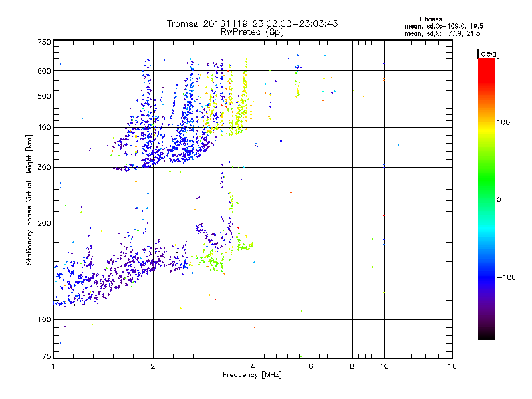Click the y-axis tick label "100"

pos(44,320)
